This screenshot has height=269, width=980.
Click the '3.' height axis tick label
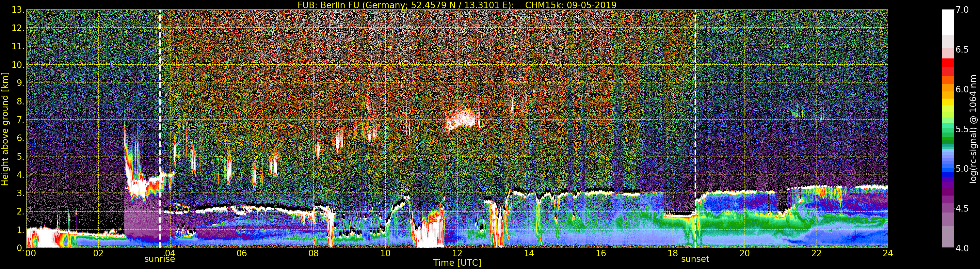(x=21, y=193)
